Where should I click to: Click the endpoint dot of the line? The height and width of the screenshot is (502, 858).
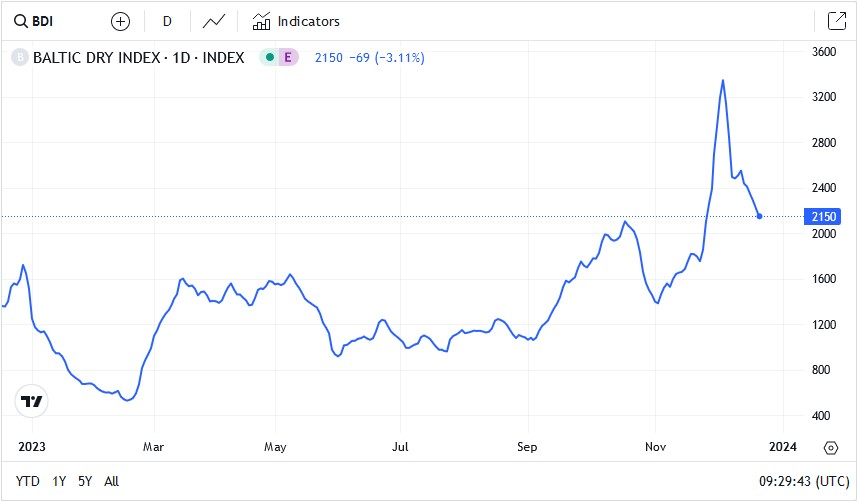pos(760,216)
